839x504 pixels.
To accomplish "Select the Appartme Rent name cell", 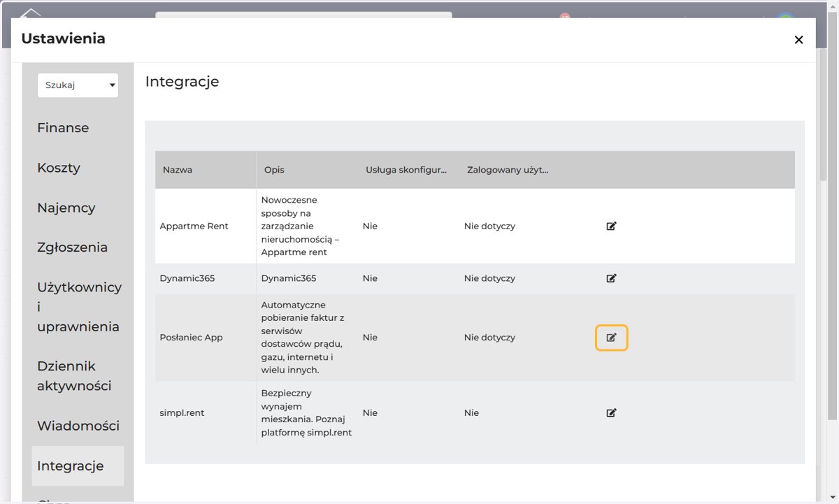I will tap(206, 226).
